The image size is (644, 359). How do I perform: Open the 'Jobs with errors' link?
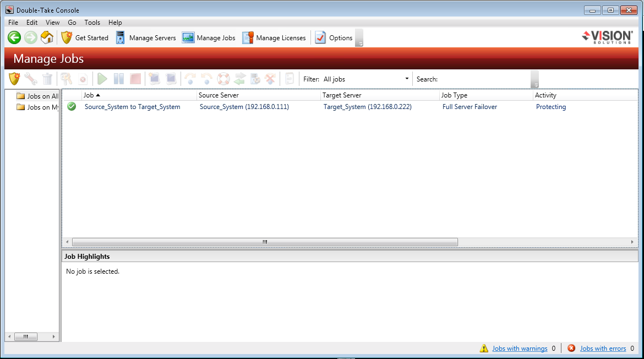[x=603, y=349]
